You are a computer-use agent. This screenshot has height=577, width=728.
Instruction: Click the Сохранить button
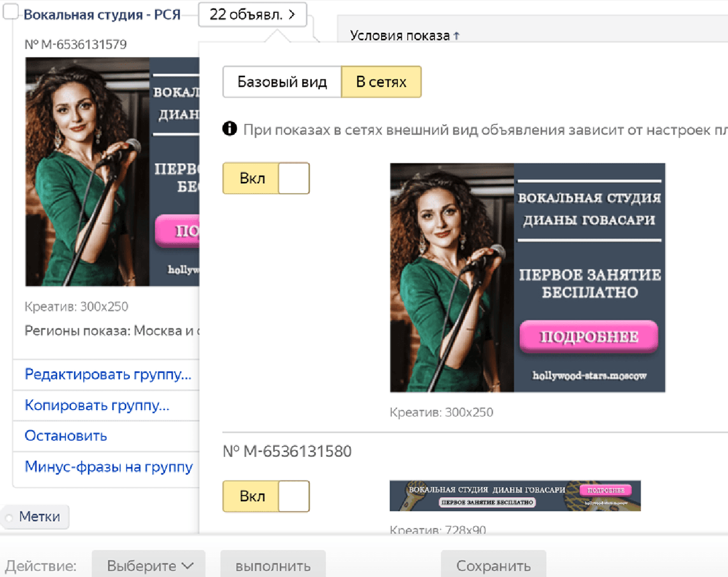click(x=493, y=565)
